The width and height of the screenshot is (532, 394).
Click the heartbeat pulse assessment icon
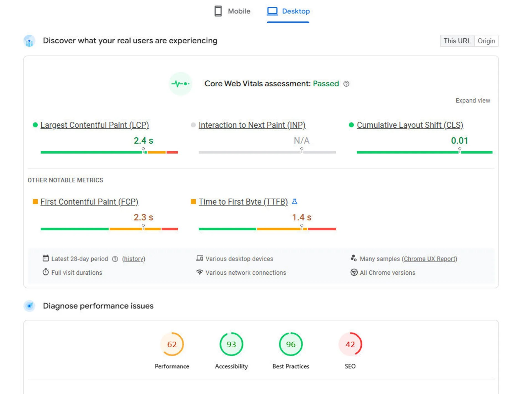point(180,84)
